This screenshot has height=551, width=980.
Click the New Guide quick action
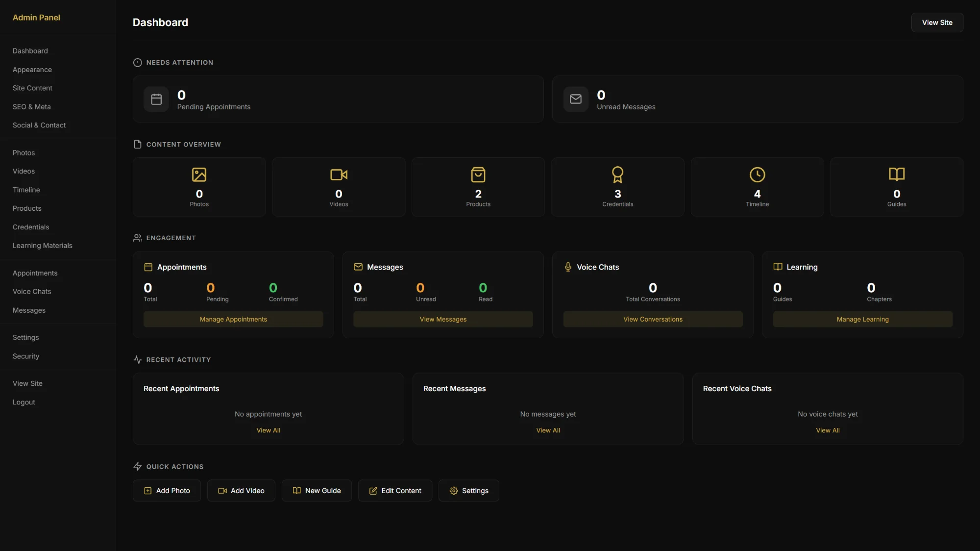click(x=317, y=490)
